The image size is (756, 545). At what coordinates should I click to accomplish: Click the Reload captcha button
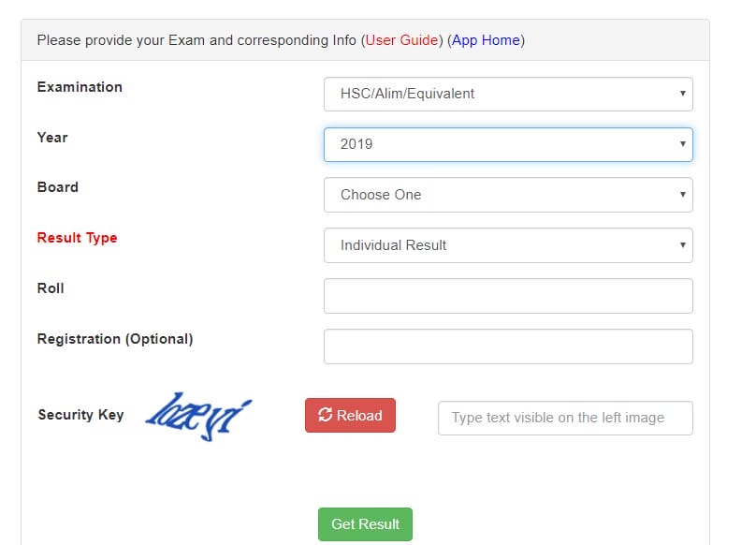[x=350, y=415]
